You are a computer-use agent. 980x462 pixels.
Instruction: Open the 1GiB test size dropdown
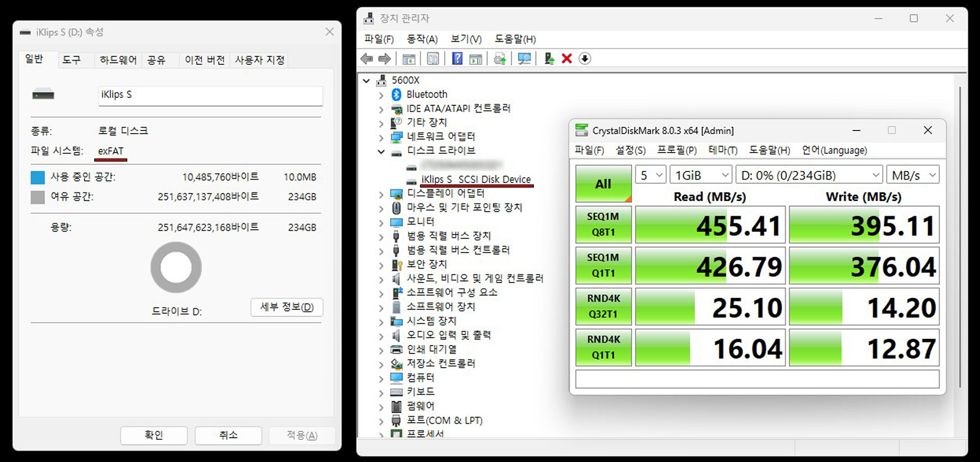tap(701, 175)
